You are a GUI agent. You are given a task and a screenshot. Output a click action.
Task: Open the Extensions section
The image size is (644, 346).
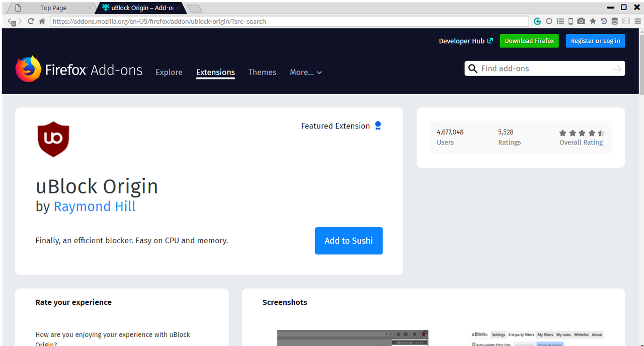(215, 73)
